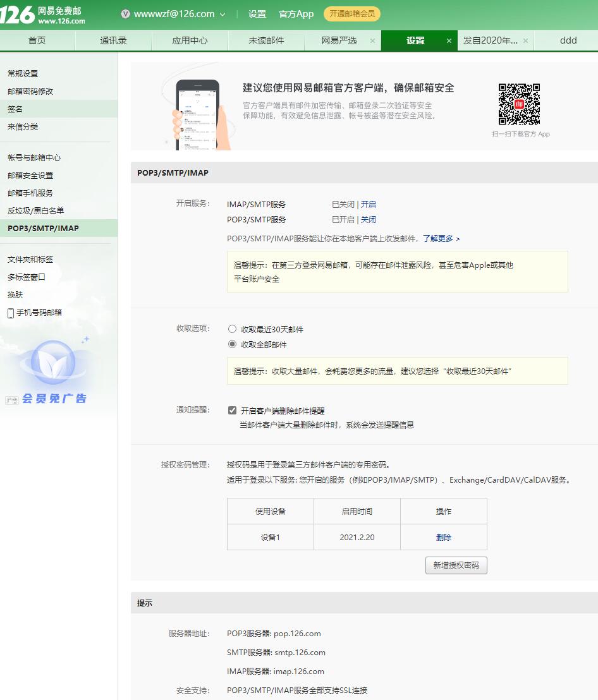Switch to the 应用中心 tab
598x700 pixels.
point(190,40)
